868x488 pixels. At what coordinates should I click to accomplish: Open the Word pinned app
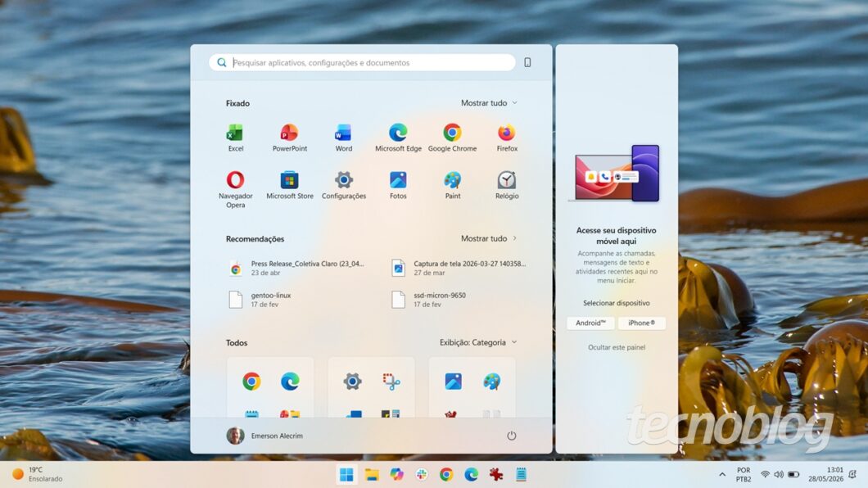click(x=343, y=138)
